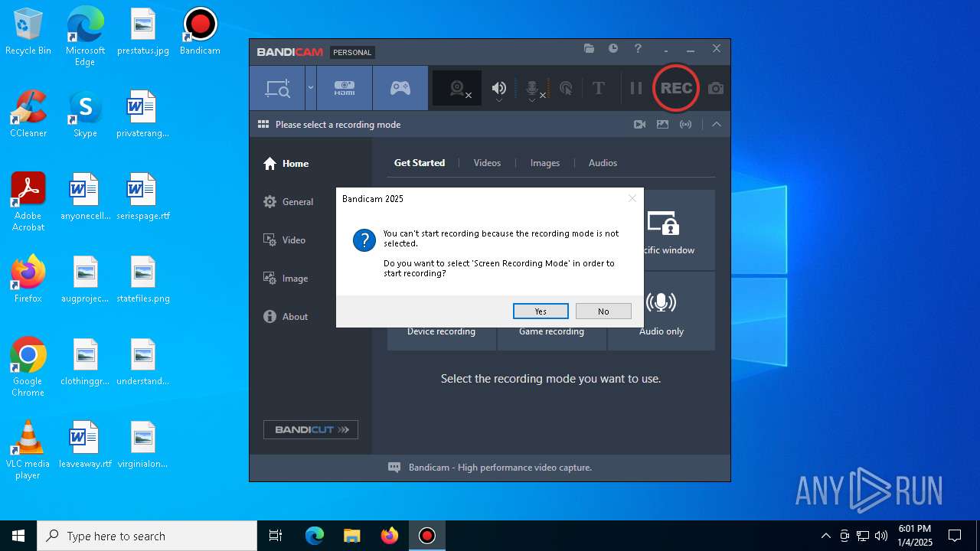Select HDMI device recording mode
The width and height of the screenshot is (980, 551).
pos(345,88)
